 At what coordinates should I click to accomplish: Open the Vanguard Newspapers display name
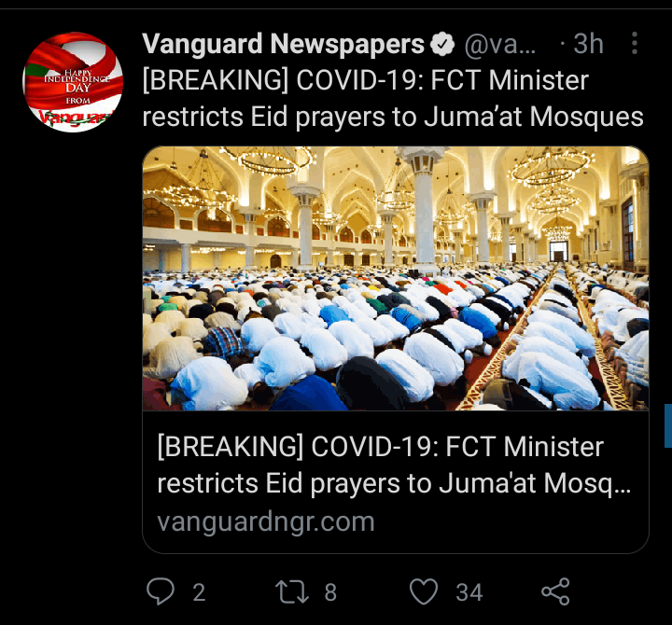283,44
